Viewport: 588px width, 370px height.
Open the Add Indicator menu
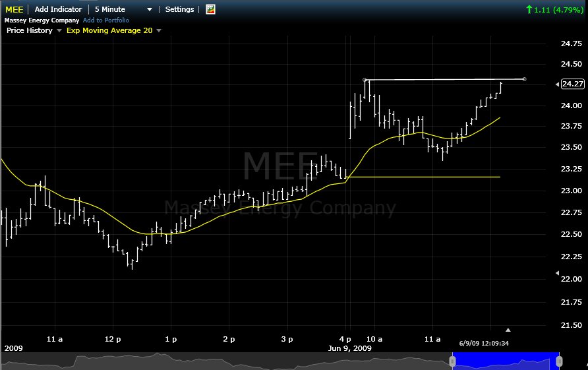(x=58, y=9)
